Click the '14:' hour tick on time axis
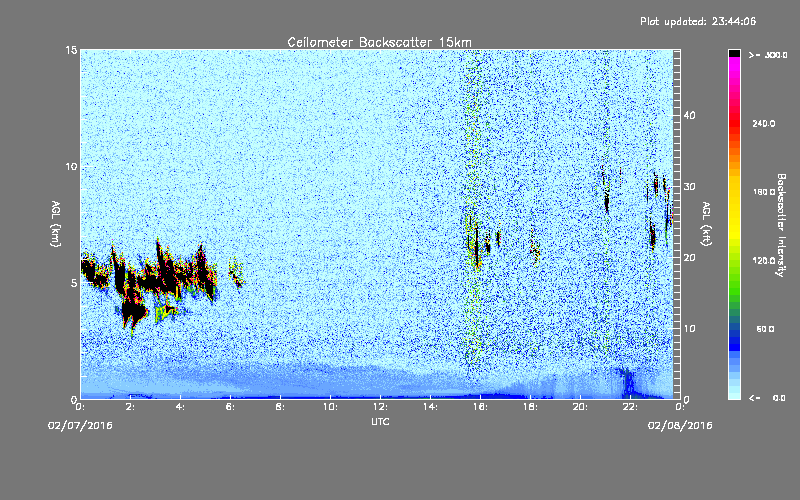 point(430,407)
